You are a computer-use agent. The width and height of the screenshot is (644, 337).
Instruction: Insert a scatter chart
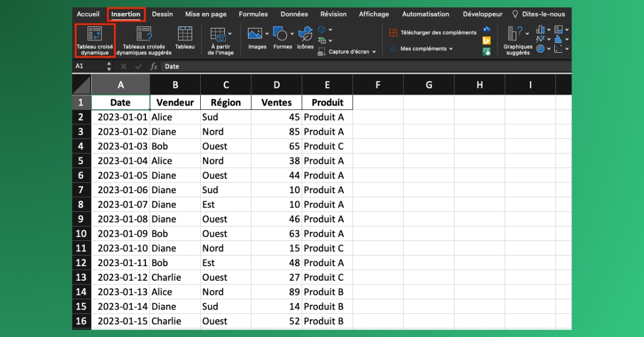(x=558, y=48)
